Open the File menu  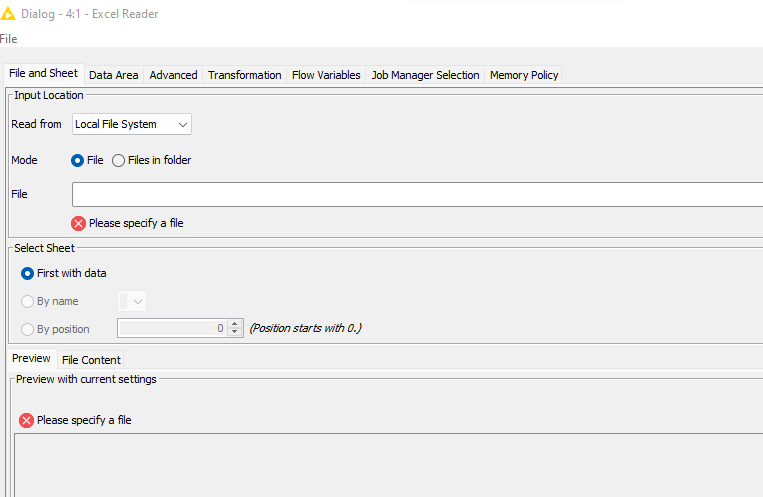click(8, 39)
